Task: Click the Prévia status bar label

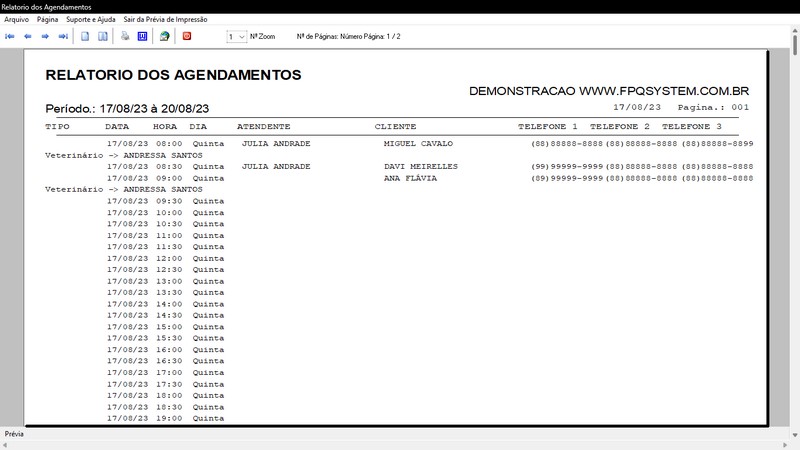Action: tap(14, 434)
